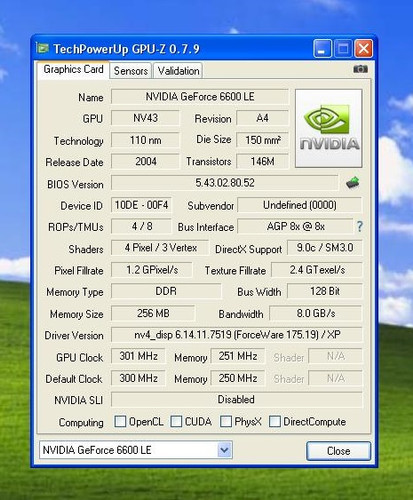
Task: Click the BIOS save chip icon
Action: point(353,183)
